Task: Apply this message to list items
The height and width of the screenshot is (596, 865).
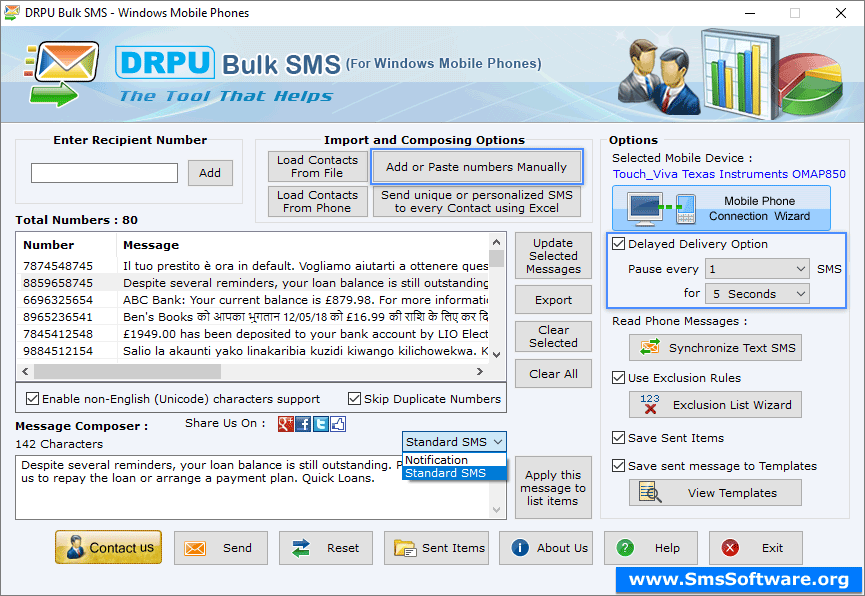Action: tap(553, 488)
